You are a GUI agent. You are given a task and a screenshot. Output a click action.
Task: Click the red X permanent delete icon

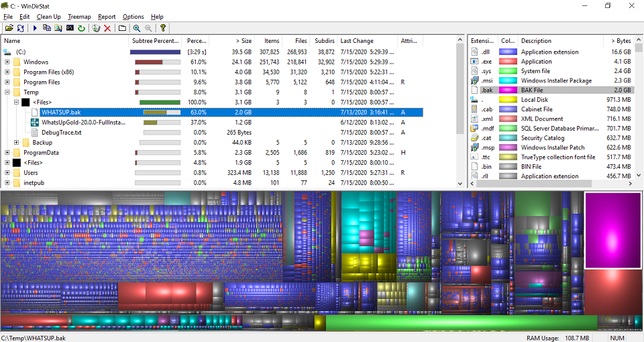107,28
